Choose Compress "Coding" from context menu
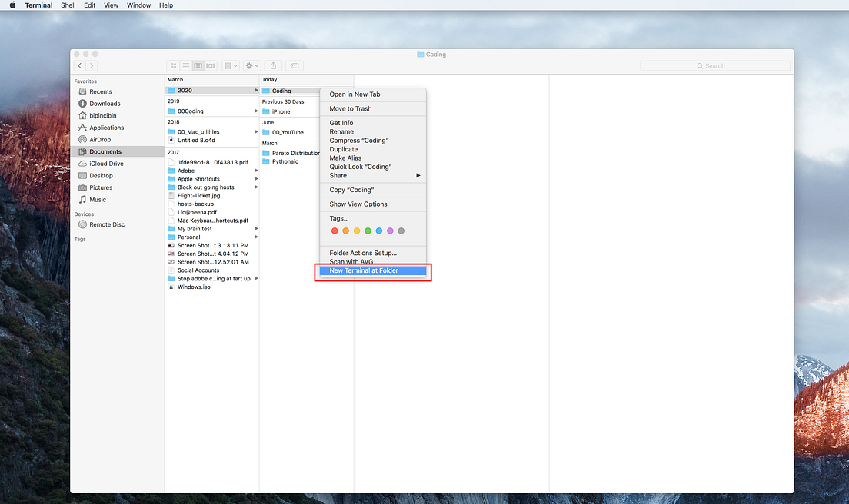 (x=372, y=140)
